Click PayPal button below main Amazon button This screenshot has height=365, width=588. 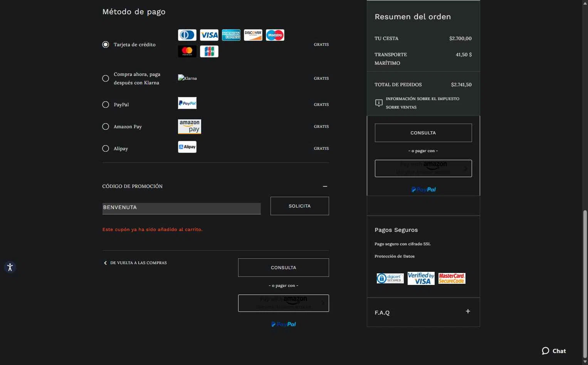[x=284, y=324]
